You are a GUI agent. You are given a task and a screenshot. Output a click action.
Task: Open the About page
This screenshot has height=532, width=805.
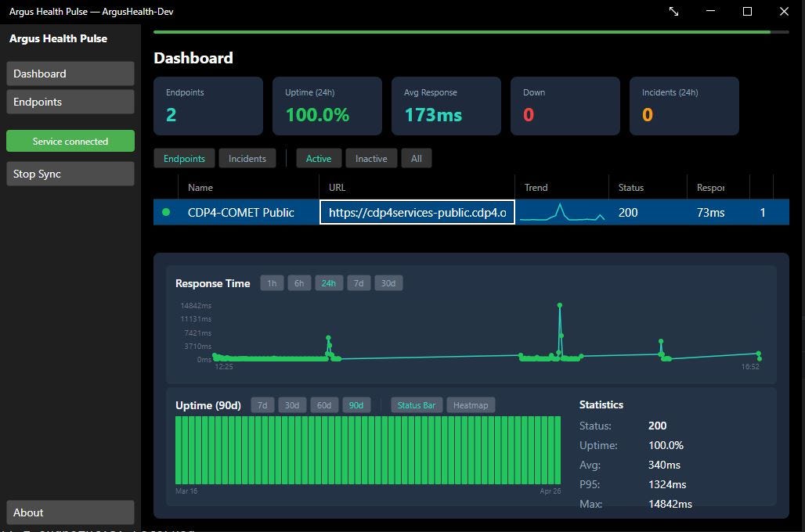(70, 512)
